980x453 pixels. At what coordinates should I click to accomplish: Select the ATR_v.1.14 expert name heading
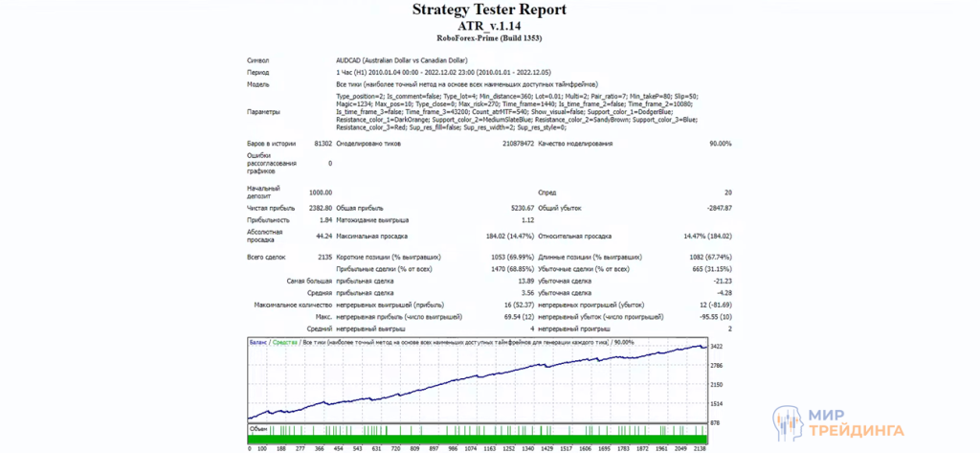[489, 27]
